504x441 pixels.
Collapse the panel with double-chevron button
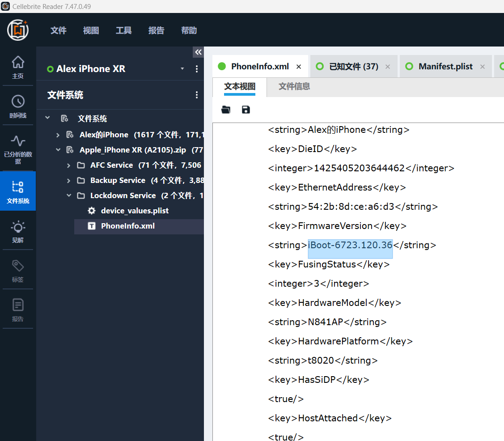tap(198, 52)
